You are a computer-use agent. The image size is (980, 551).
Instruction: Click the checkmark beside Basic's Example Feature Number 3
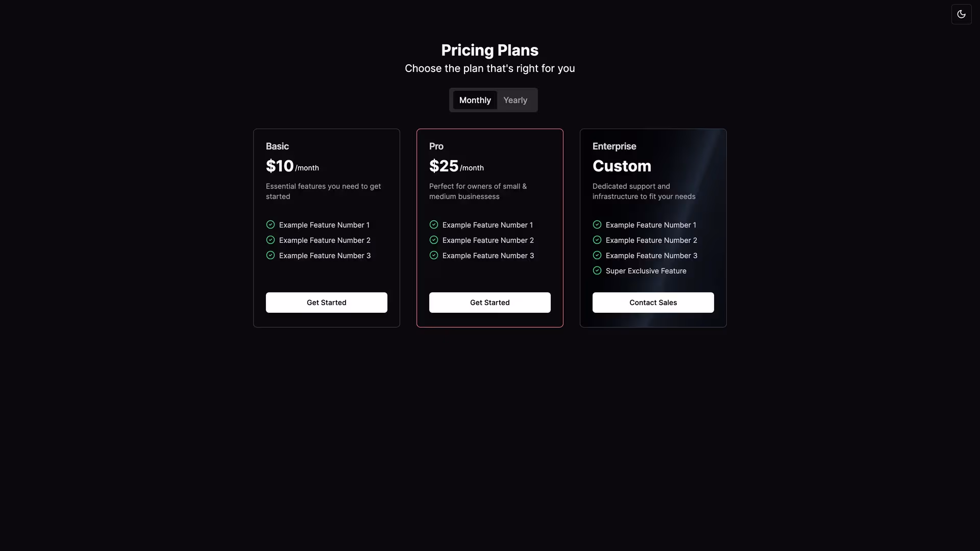coord(270,255)
